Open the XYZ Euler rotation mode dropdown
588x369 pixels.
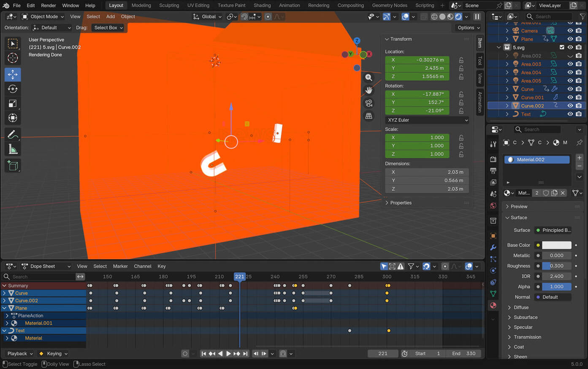click(427, 120)
